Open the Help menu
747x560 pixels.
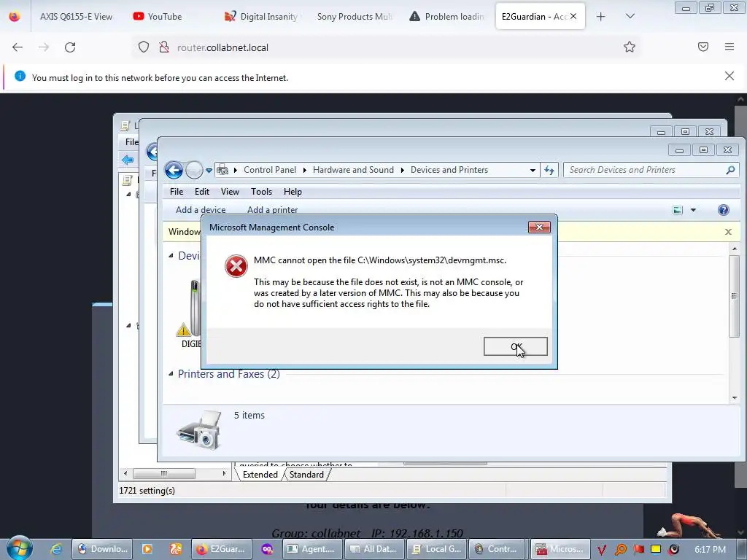293,192
